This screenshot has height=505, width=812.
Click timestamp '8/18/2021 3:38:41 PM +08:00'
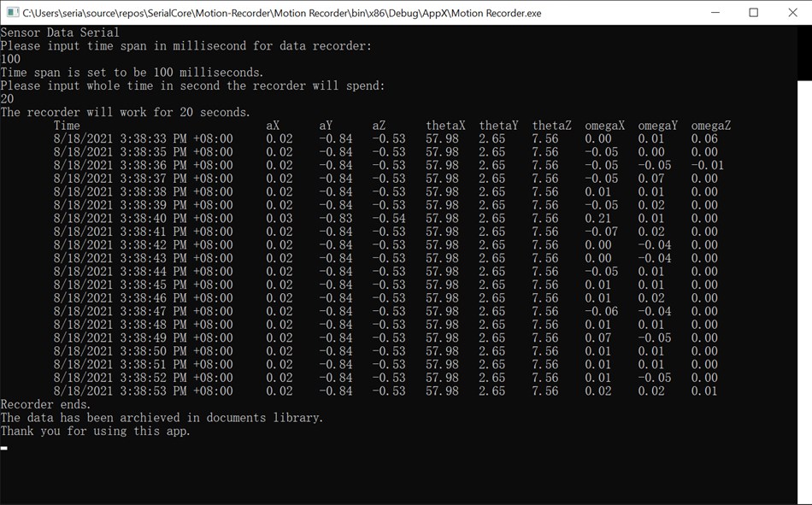pyautogui.click(x=143, y=232)
